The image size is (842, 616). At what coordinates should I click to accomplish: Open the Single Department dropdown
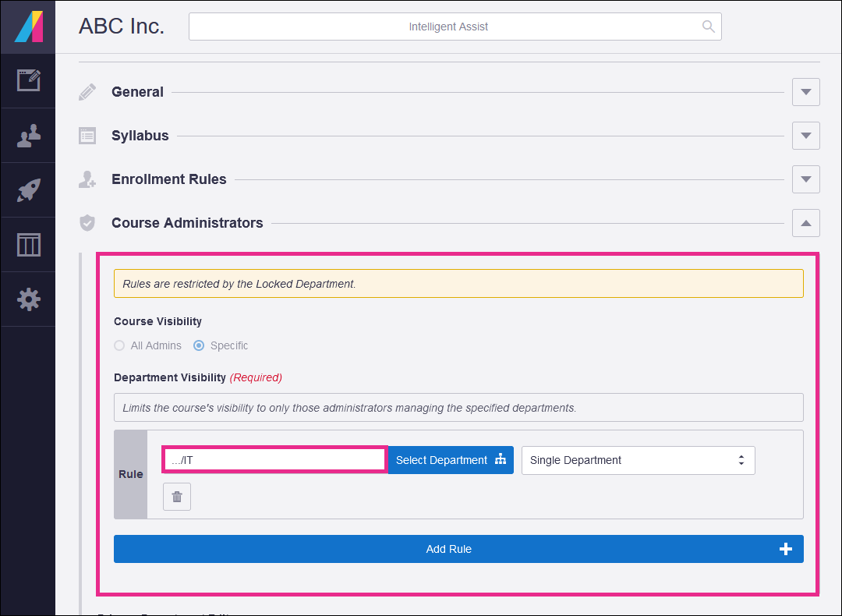638,460
